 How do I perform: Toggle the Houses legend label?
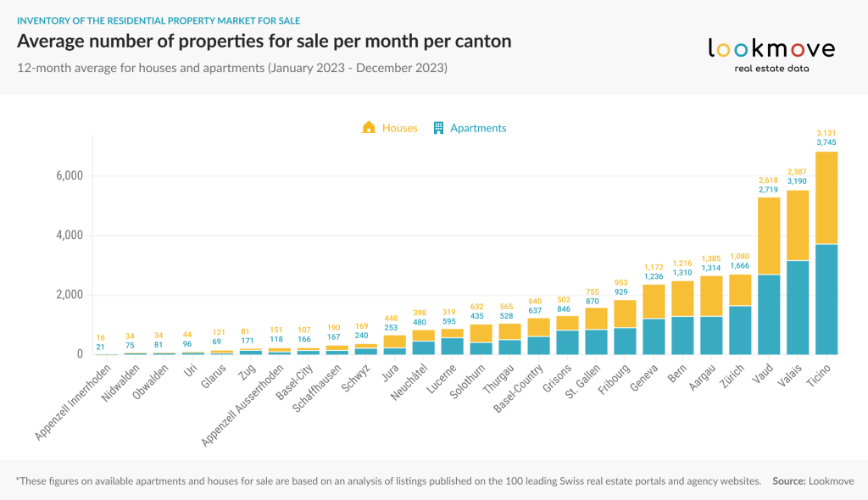click(400, 128)
